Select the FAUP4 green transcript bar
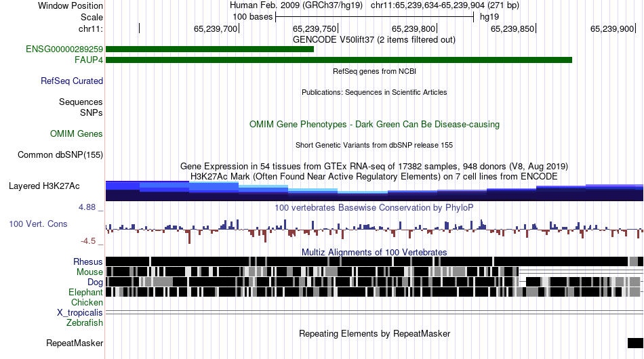This screenshot has width=644, height=359. pos(339,60)
